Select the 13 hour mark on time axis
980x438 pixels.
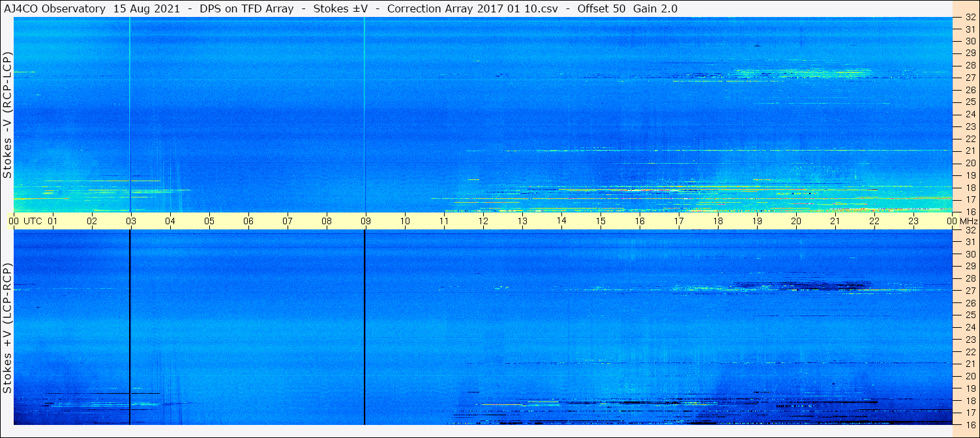pyautogui.click(x=522, y=221)
